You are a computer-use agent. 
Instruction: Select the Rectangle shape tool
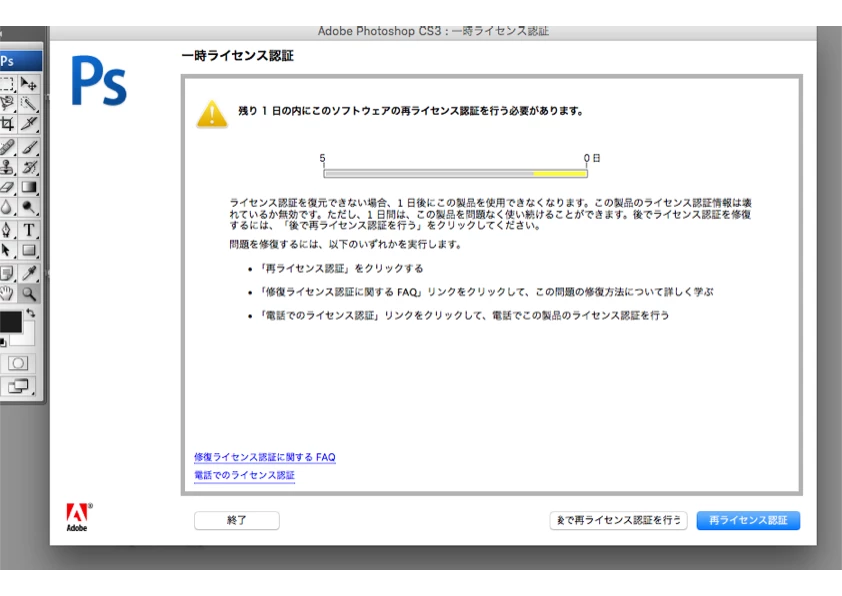[28, 250]
